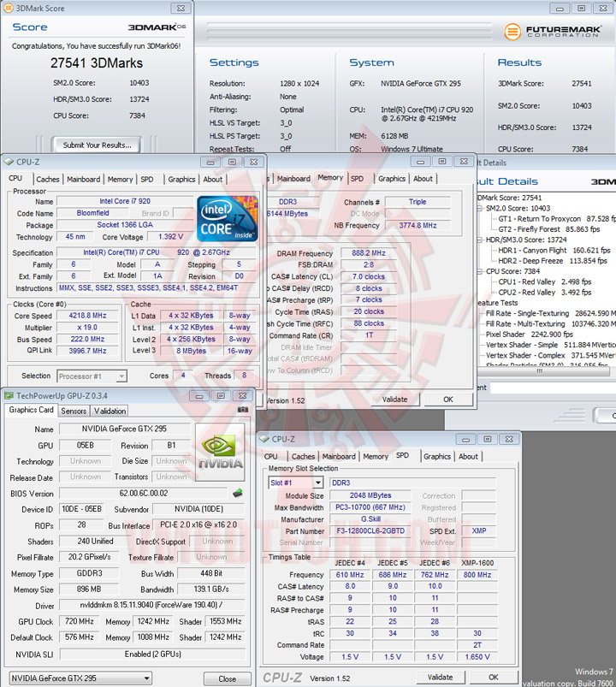Click the CPU-Z title bar icon of CPU window
Image resolution: width=616 pixels, height=687 pixels.
[9, 162]
